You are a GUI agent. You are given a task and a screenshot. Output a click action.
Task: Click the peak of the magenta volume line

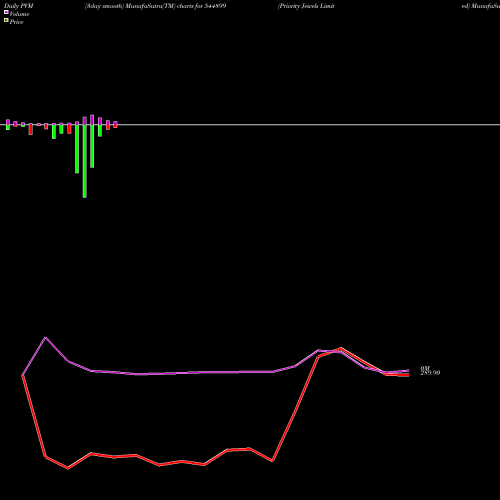click(x=46, y=338)
